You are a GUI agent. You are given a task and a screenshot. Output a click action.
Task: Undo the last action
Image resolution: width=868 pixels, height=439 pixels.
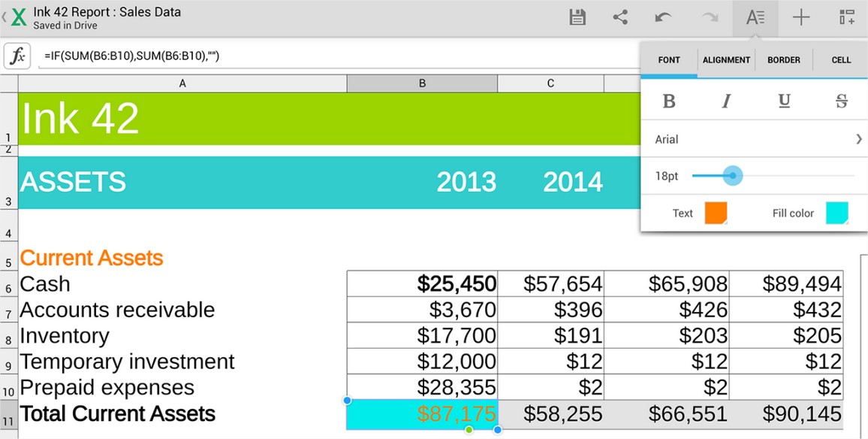pyautogui.click(x=663, y=18)
